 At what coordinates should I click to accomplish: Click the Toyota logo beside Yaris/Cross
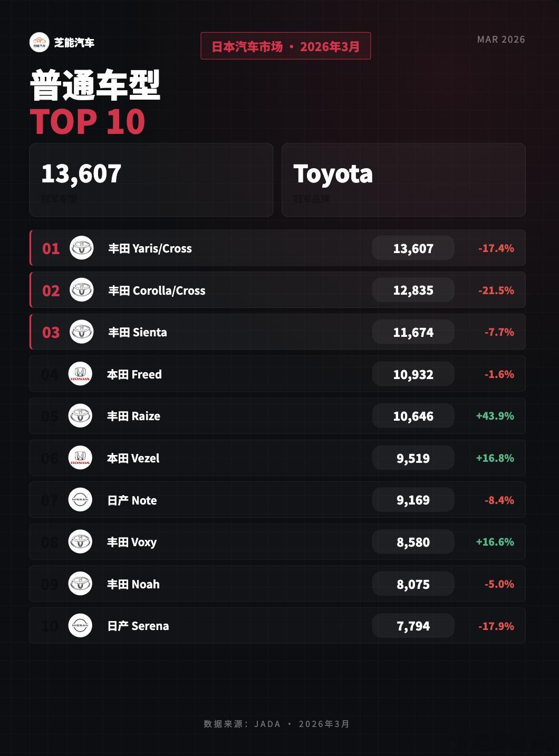[82, 248]
